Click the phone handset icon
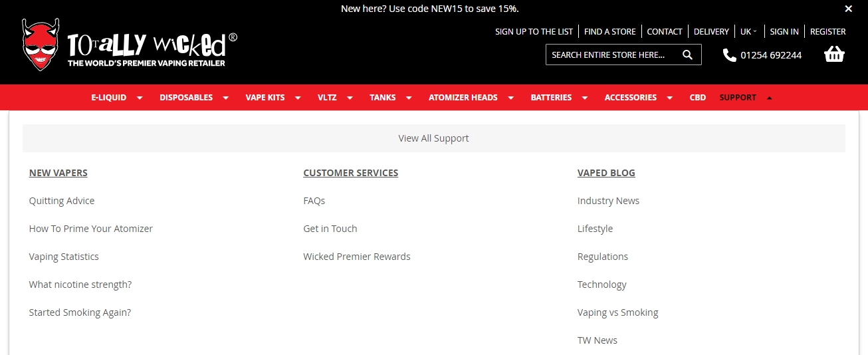The width and height of the screenshot is (868, 355). click(729, 55)
